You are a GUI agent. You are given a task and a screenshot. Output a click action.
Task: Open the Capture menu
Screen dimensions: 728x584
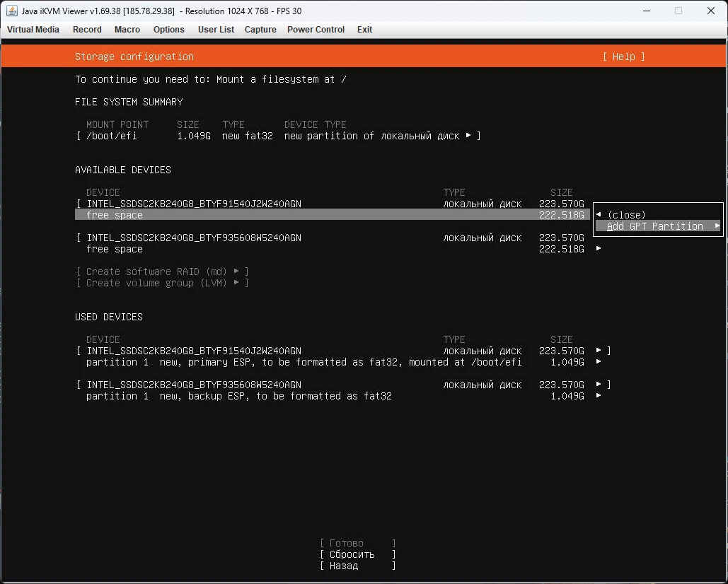pyautogui.click(x=260, y=30)
